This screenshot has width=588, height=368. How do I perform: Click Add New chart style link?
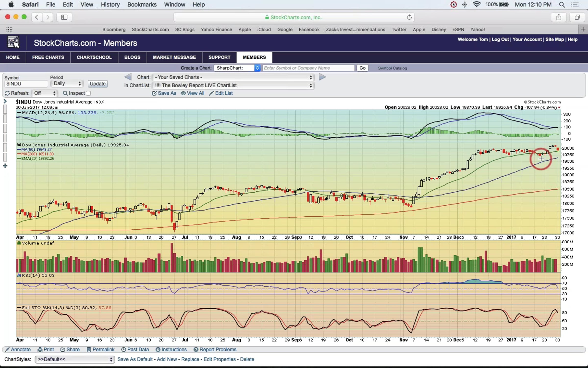pyautogui.click(x=167, y=359)
